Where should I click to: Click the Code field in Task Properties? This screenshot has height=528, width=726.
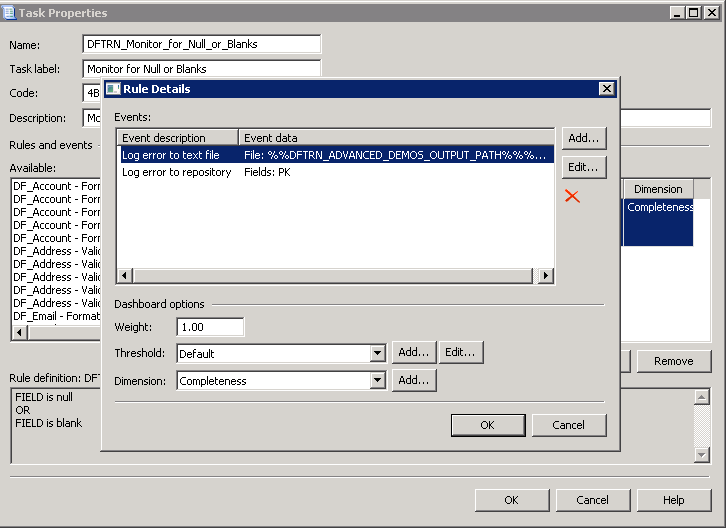[92, 93]
